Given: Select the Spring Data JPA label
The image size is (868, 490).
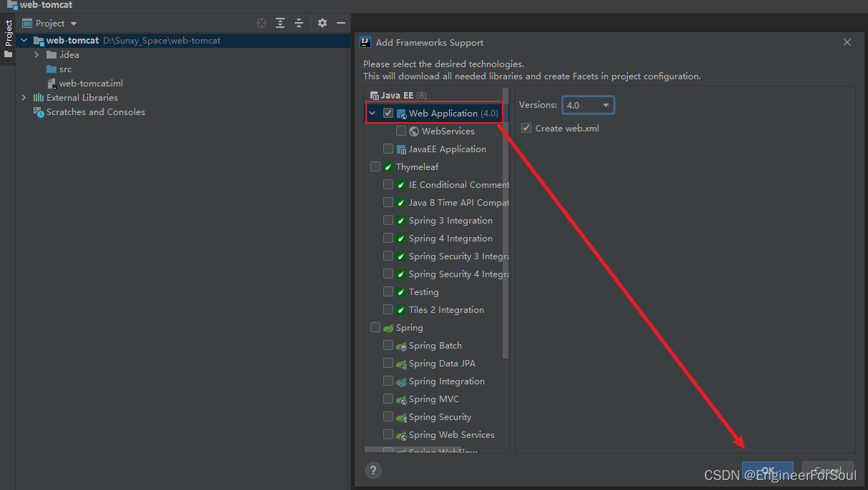Looking at the screenshot, I should (442, 364).
